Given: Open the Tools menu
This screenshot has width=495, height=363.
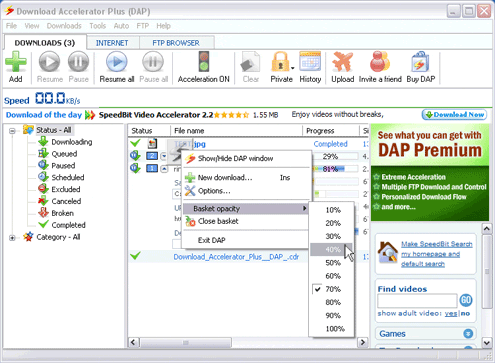Looking at the screenshot, I should click(x=97, y=26).
